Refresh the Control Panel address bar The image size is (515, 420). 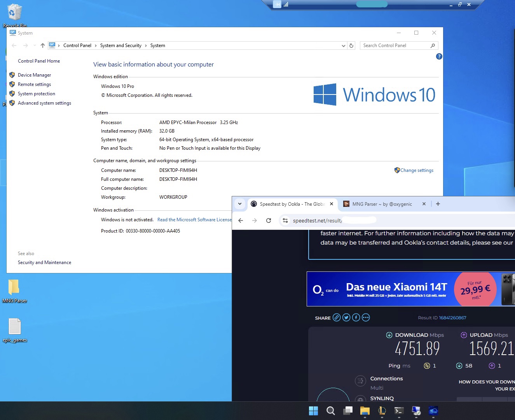click(x=351, y=45)
